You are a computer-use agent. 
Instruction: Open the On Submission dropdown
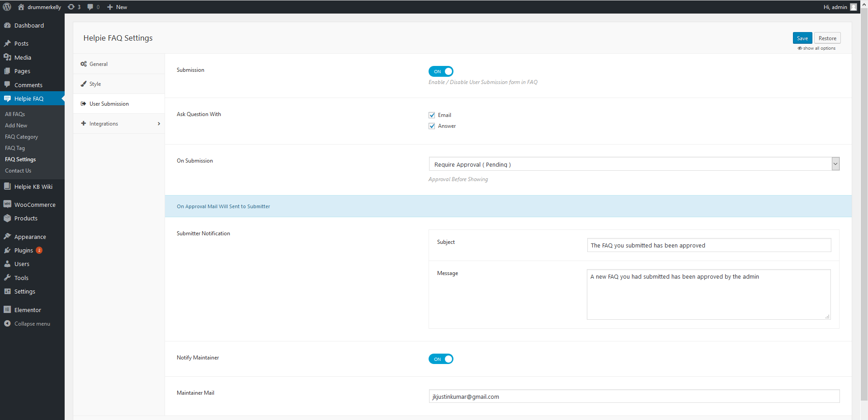[633, 164]
